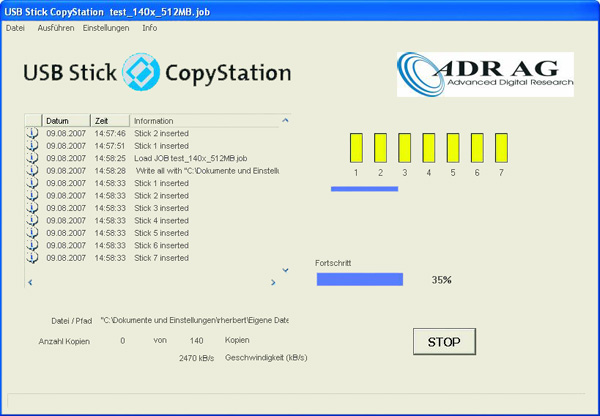This screenshot has width=600, height=416.
Task: Select log entry 'Write all with' row
Action: click(x=207, y=171)
